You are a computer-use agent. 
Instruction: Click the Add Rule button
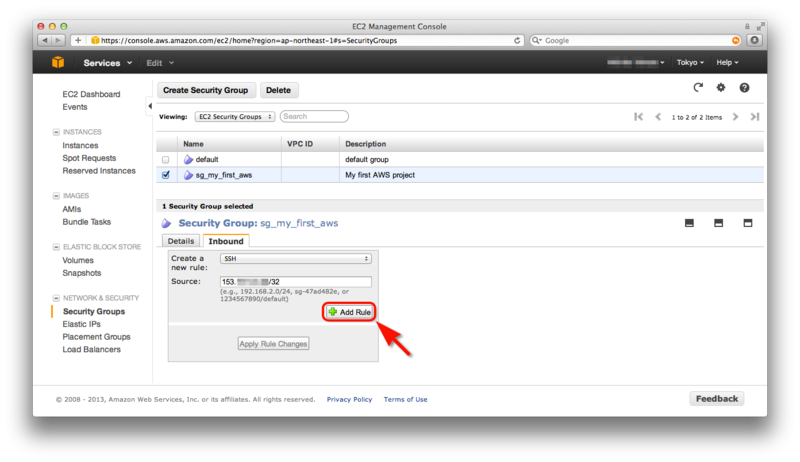[x=349, y=312]
